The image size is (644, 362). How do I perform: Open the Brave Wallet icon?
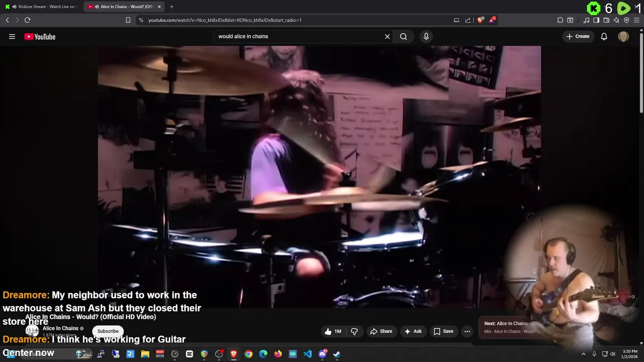[606, 20]
